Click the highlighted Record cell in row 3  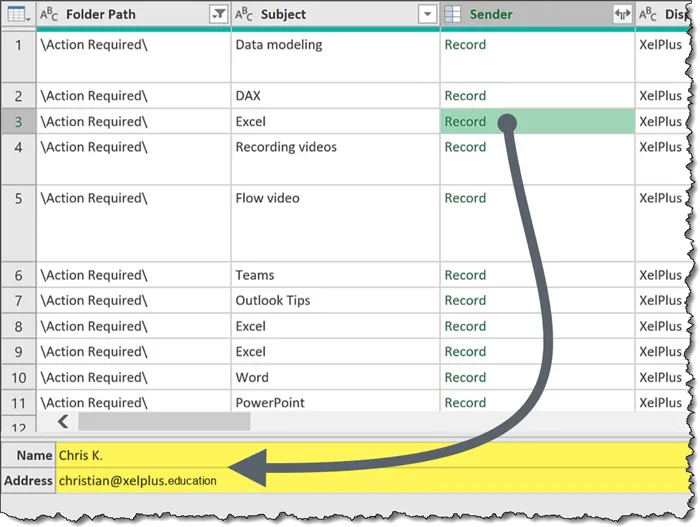click(x=465, y=122)
